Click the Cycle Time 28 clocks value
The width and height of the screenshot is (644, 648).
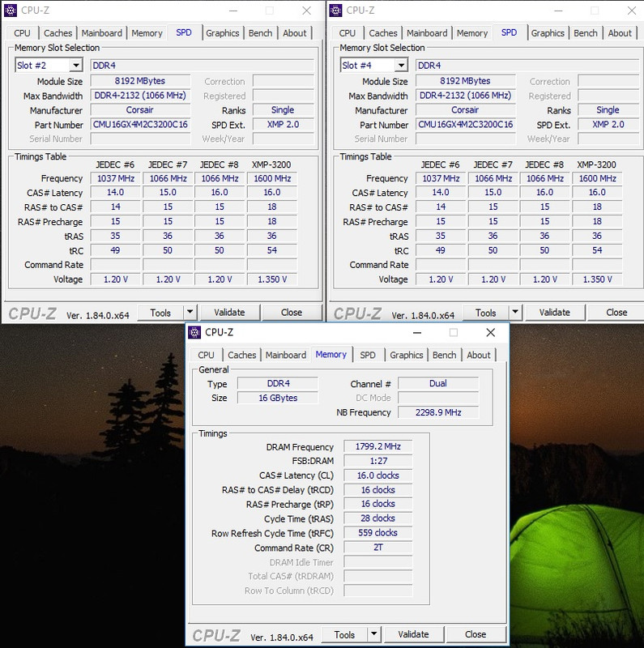(x=377, y=518)
